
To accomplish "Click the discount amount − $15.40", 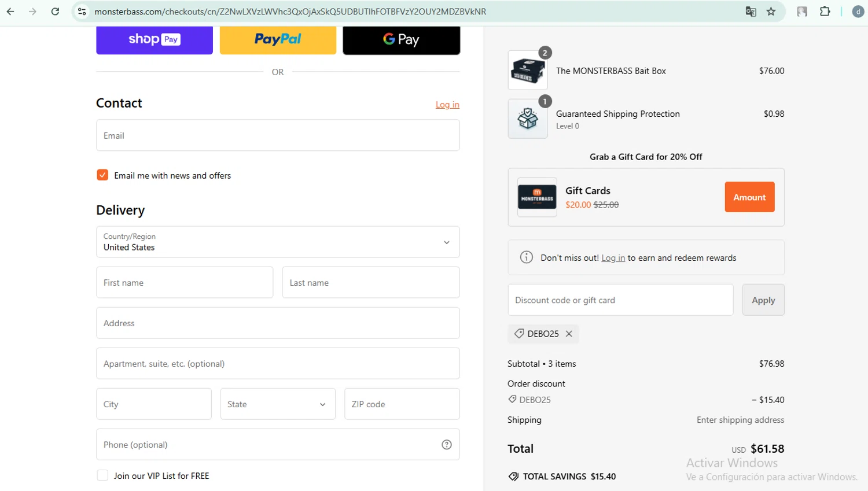I will click(768, 400).
